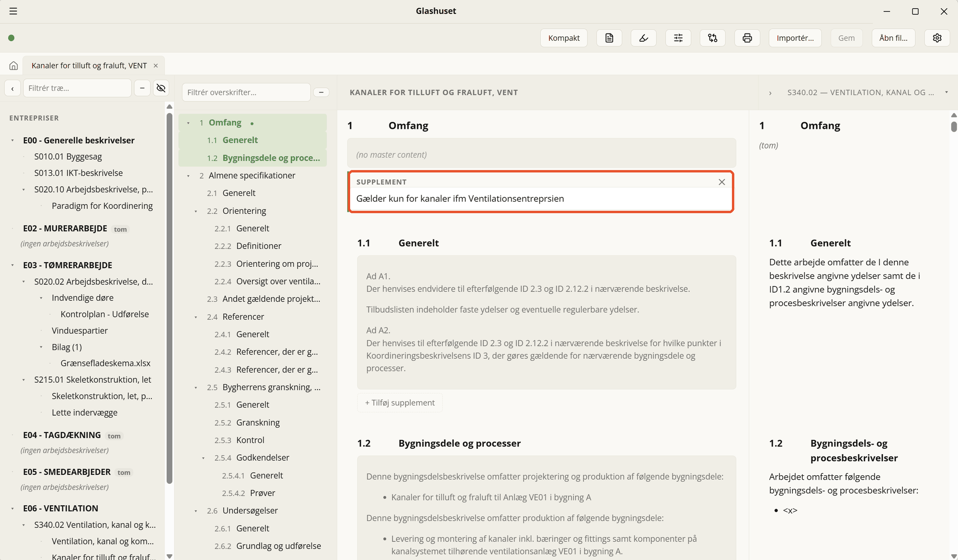The width and height of the screenshot is (958, 560).
Task: Open the hamburger menu
Action: click(x=13, y=11)
